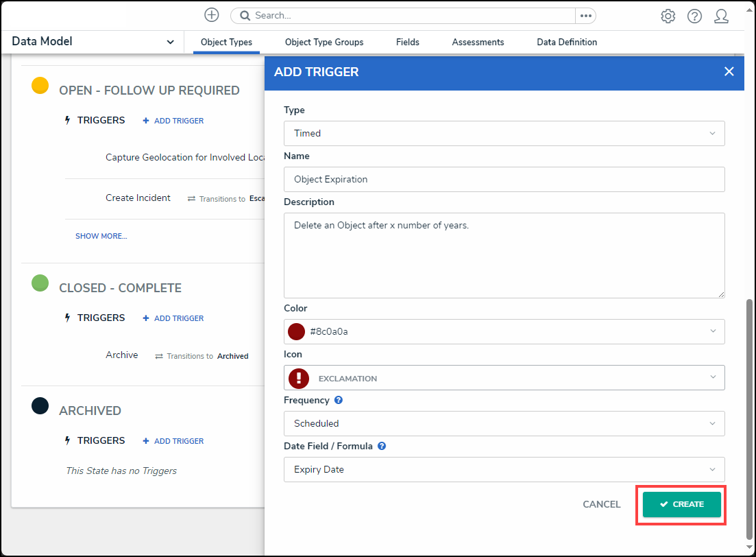Expand the Icon dropdown showing Exclamation
This screenshot has width=756, height=557.
coord(504,378)
